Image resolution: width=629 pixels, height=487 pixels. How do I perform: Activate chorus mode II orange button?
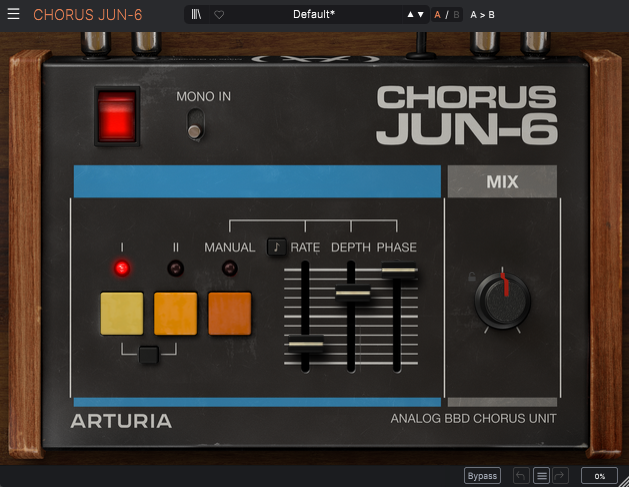click(176, 313)
